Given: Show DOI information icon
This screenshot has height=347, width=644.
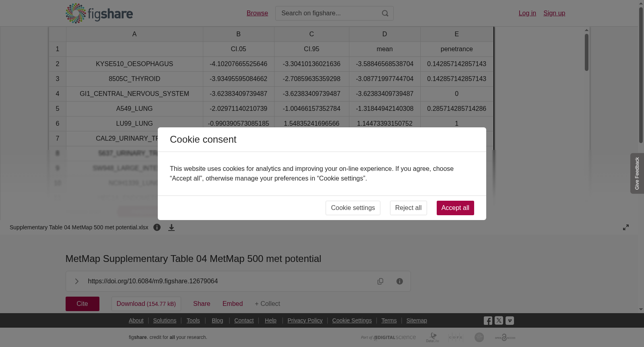Looking at the screenshot, I should point(400,281).
